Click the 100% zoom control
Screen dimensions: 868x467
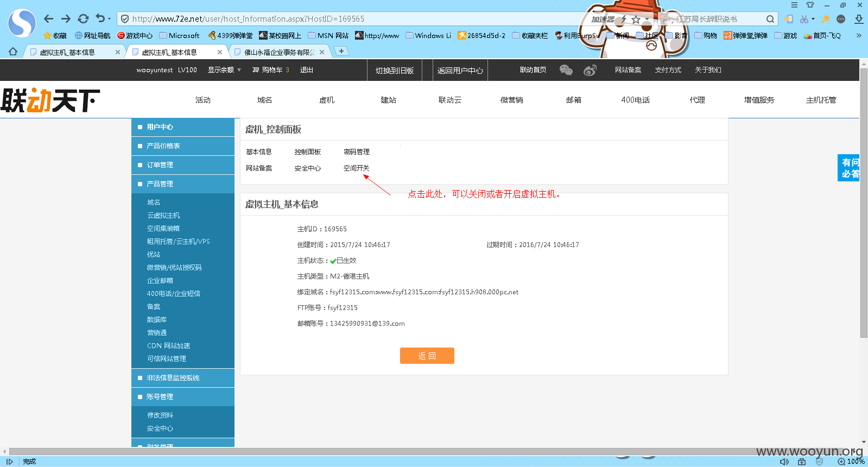click(x=852, y=462)
